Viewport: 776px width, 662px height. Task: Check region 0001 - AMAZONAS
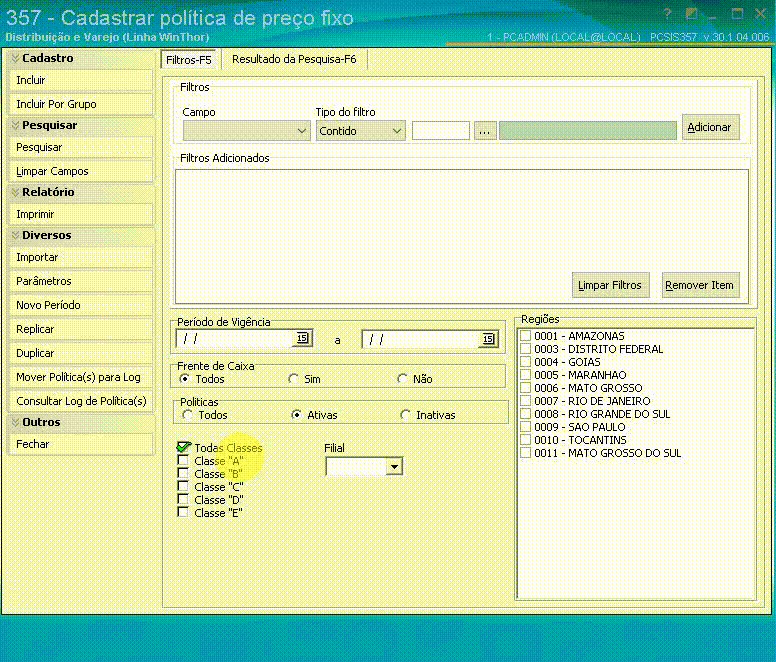526,335
